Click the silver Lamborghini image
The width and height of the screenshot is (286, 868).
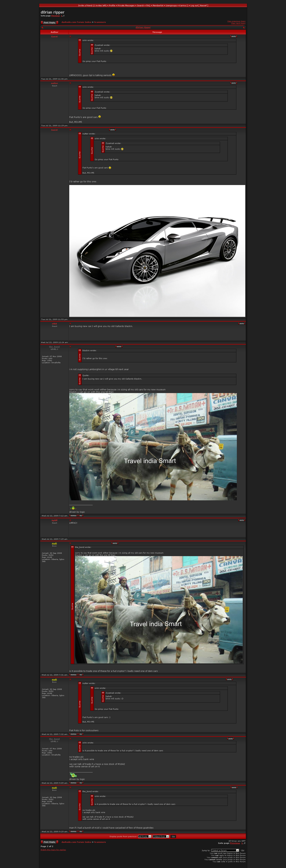pos(157,251)
